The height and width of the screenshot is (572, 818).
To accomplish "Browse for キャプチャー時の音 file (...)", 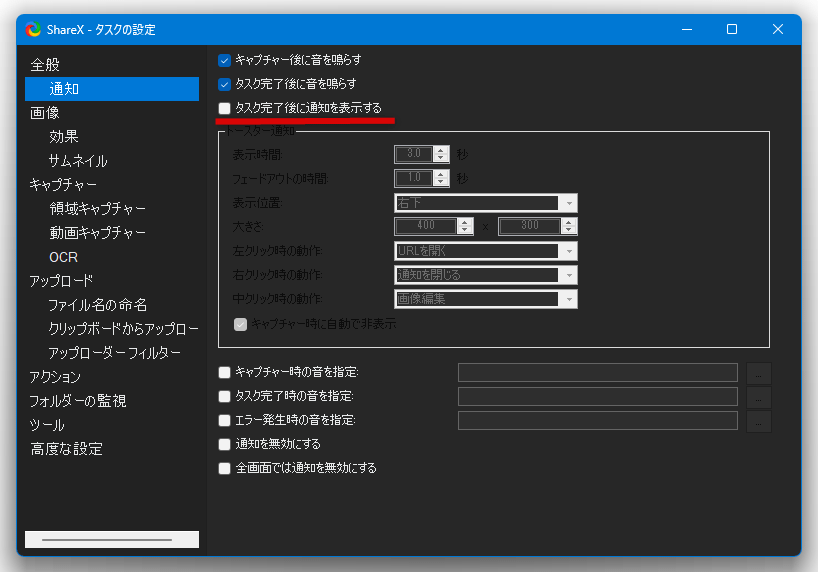I will tap(759, 374).
